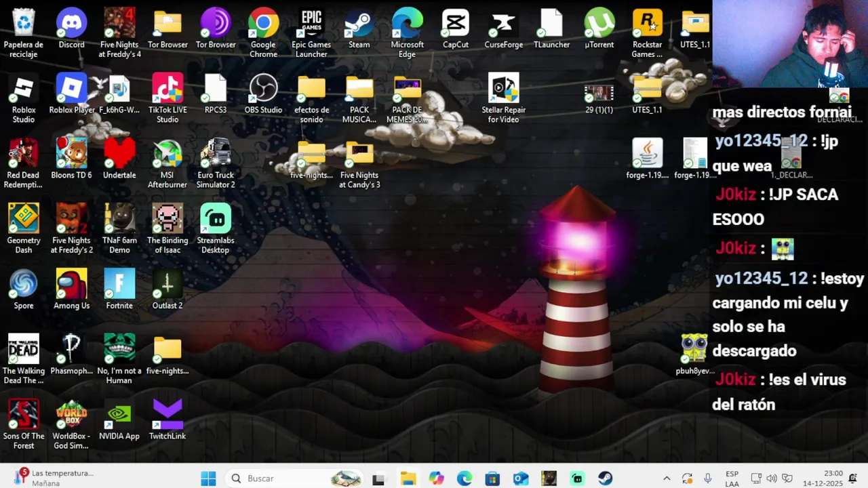Launch Roblox Player shortcut
Image resolution: width=868 pixels, height=488 pixels.
click(71, 94)
